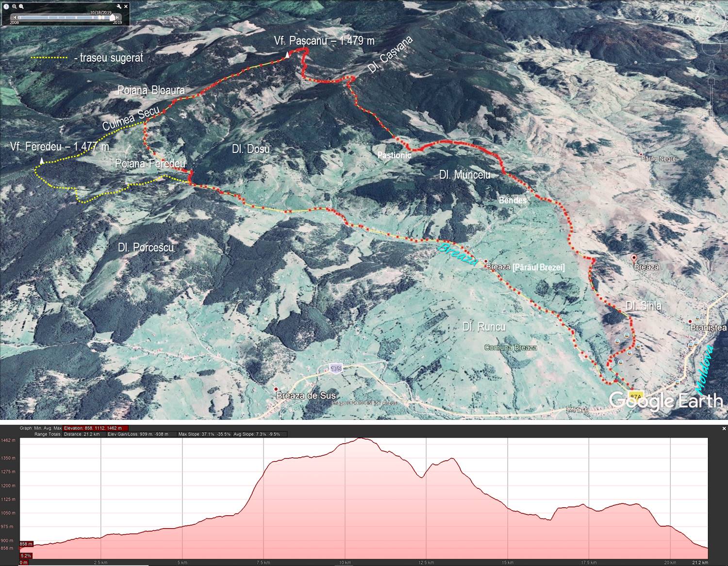Click the Breaza de Sus placemark
The image size is (728, 566).
(x=276, y=389)
